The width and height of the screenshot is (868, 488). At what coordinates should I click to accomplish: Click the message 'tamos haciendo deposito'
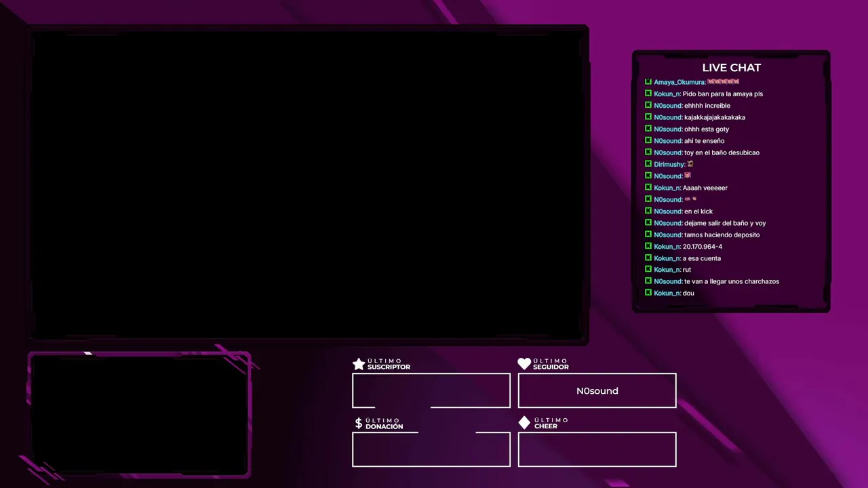click(722, 235)
